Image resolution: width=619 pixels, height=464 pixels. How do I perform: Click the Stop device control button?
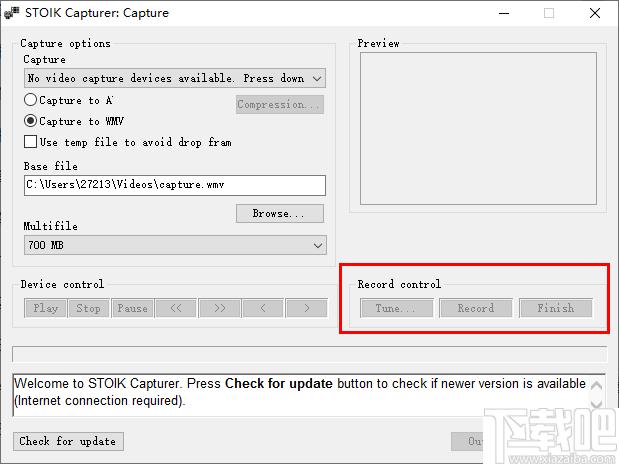coord(88,308)
